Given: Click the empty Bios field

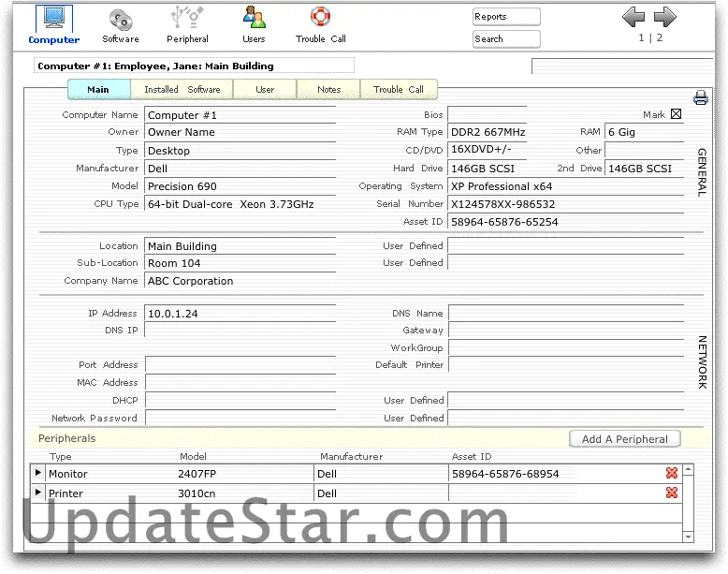Looking at the screenshot, I should click(x=487, y=114).
